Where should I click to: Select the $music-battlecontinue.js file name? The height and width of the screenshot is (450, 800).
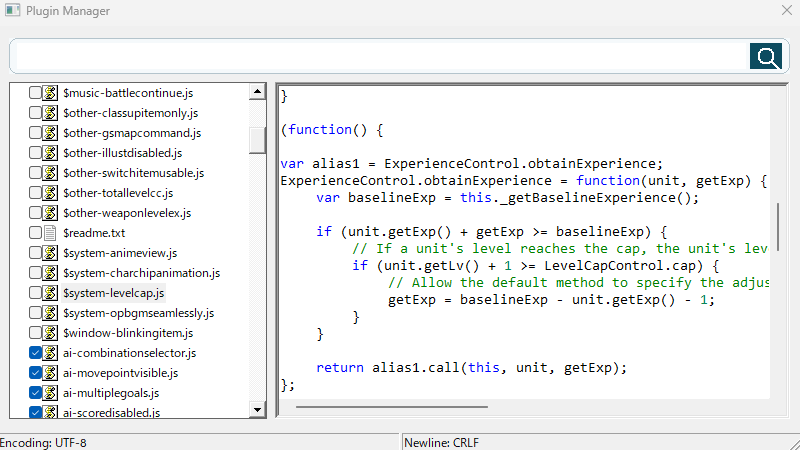(x=128, y=93)
